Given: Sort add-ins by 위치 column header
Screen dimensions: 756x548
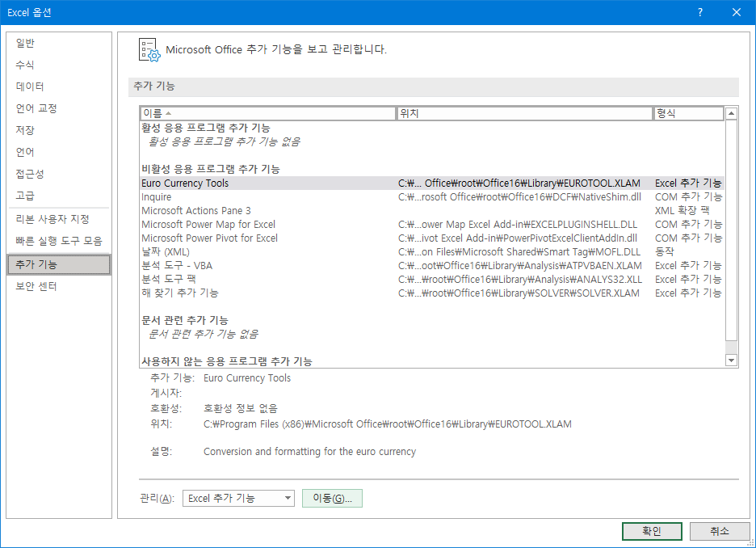Looking at the screenshot, I should click(524, 113).
